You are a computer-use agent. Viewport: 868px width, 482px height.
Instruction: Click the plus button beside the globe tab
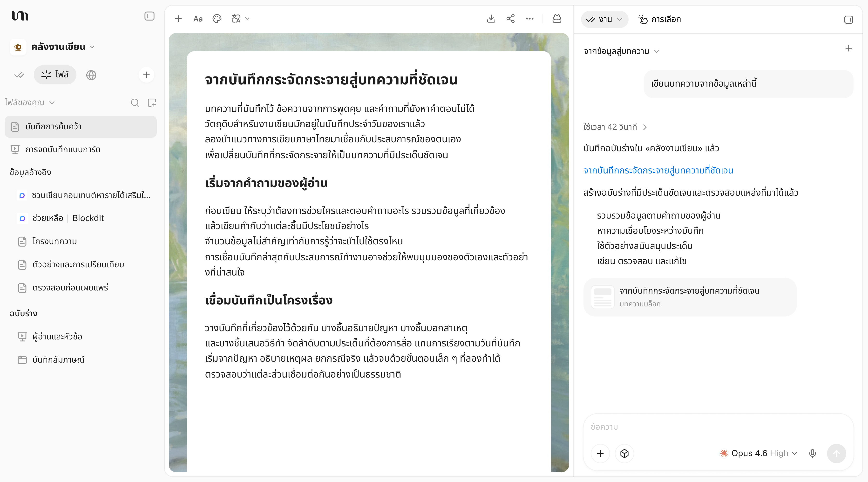click(x=146, y=75)
